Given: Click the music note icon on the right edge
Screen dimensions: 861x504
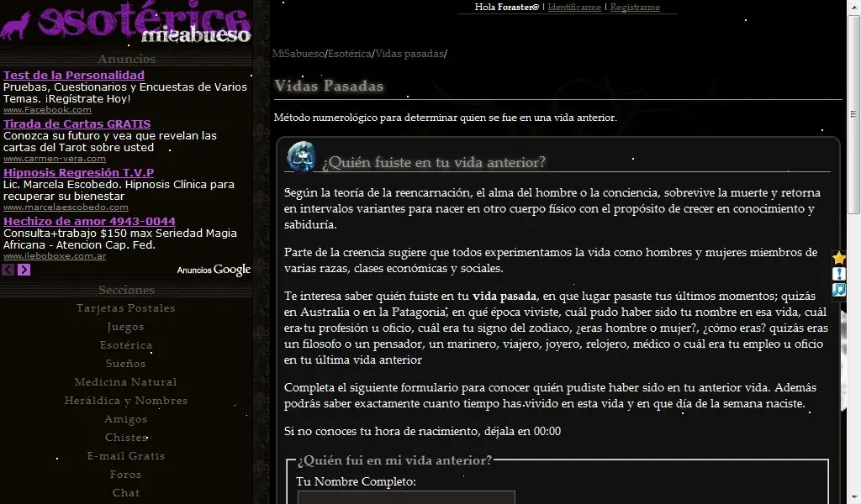Looking at the screenshot, I should [838, 291].
